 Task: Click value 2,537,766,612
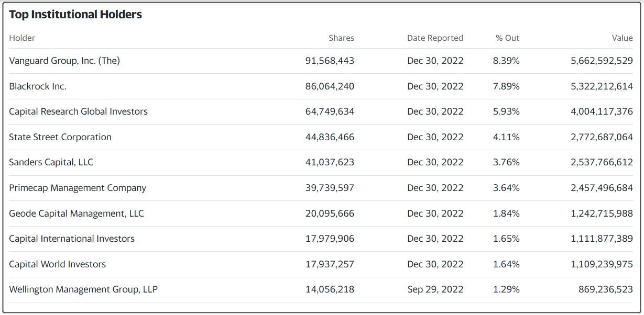(x=602, y=162)
